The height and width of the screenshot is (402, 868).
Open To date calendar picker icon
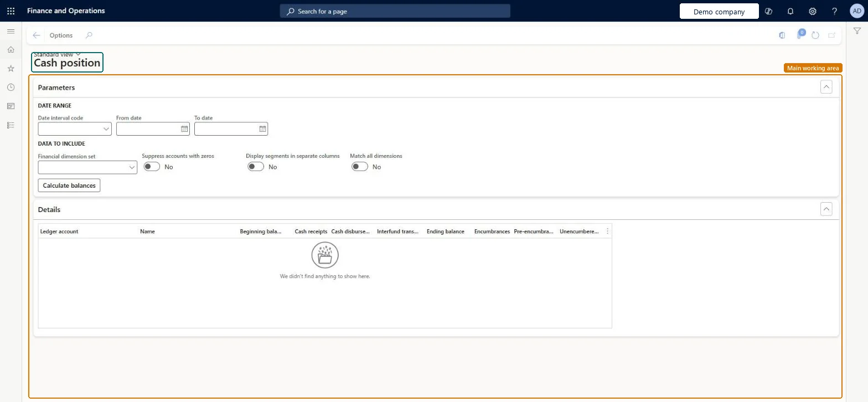[x=262, y=129]
